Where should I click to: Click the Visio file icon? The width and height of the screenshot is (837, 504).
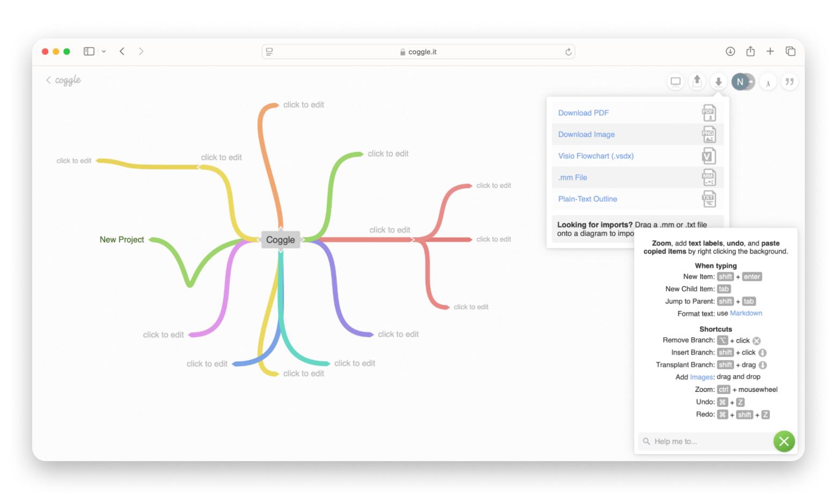709,156
